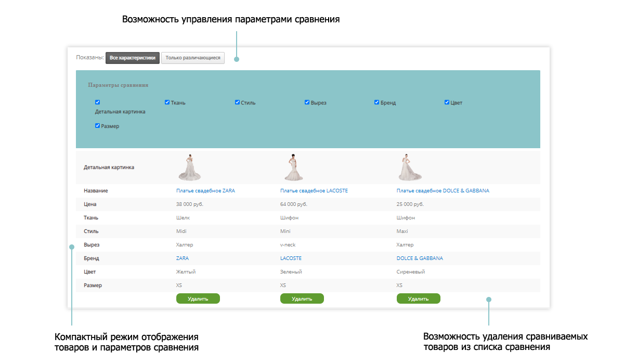
Task: Select the 'v-neck' cut value
Action: [288, 245]
